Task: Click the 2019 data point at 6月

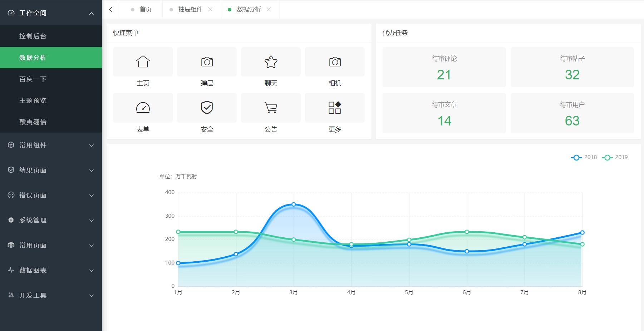Action: click(x=467, y=232)
